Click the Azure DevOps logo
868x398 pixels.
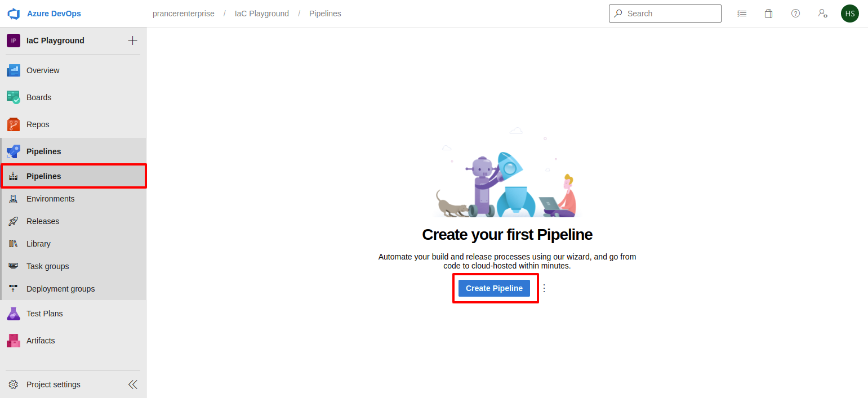14,14
